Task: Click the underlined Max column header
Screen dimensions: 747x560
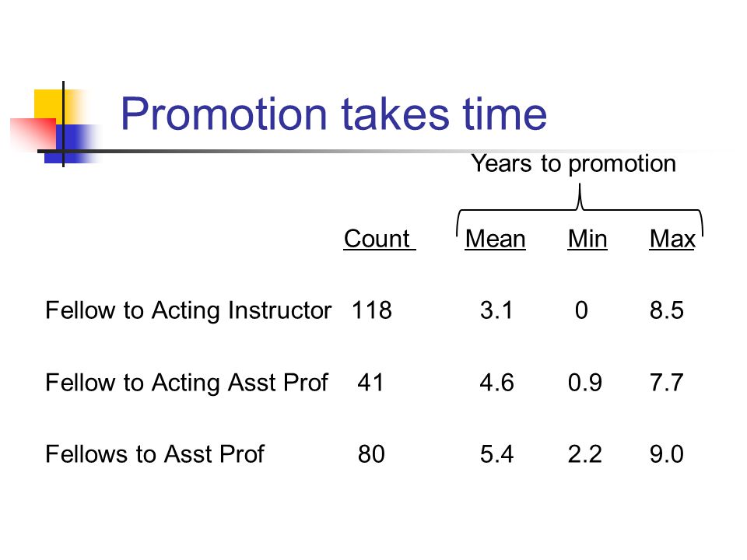Action: point(672,239)
